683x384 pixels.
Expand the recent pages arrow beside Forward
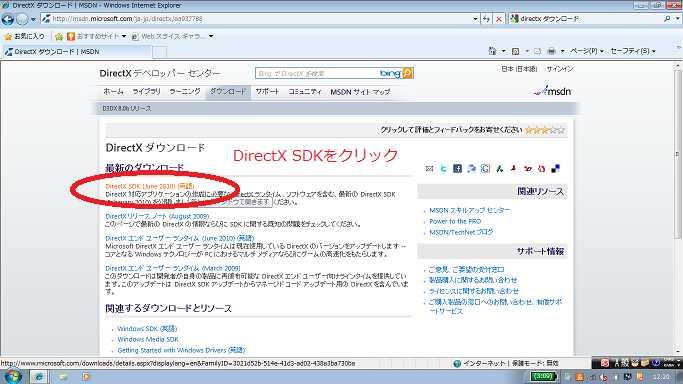click(x=33, y=20)
